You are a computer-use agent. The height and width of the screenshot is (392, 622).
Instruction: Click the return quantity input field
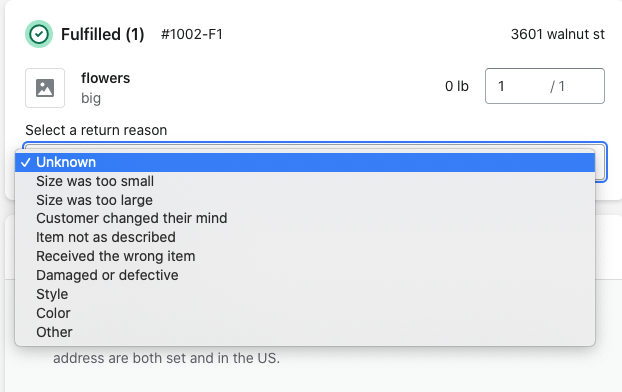[x=545, y=86]
